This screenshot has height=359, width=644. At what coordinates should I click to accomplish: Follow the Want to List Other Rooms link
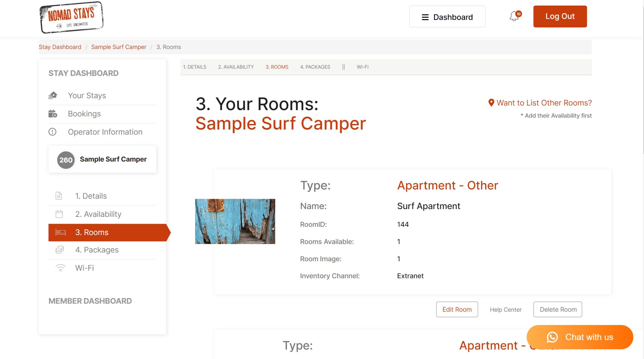544,103
